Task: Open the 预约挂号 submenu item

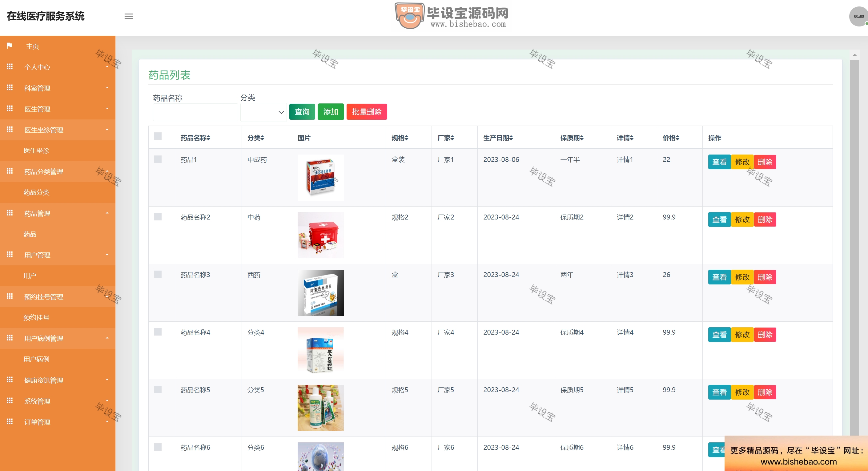Action: 36,317
